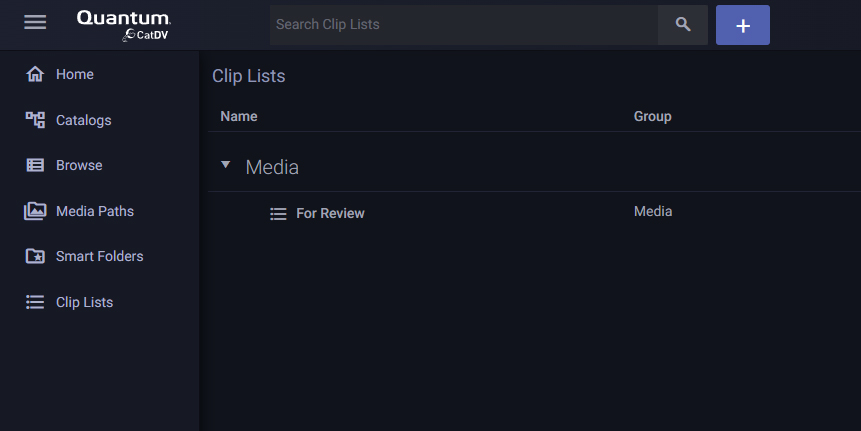Go to Catalogs in sidebar
861x431 pixels.
pos(83,120)
